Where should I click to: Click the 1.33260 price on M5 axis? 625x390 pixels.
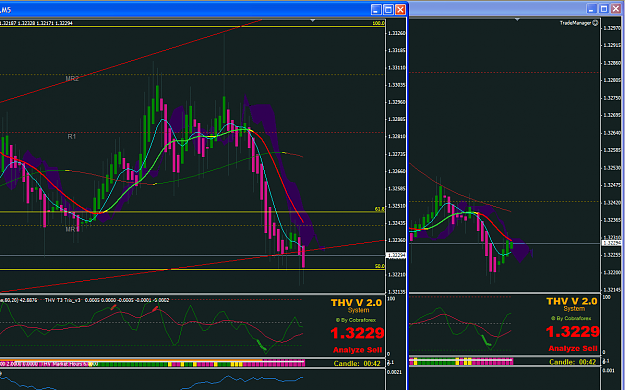pyautogui.click(x=396, y=33)
